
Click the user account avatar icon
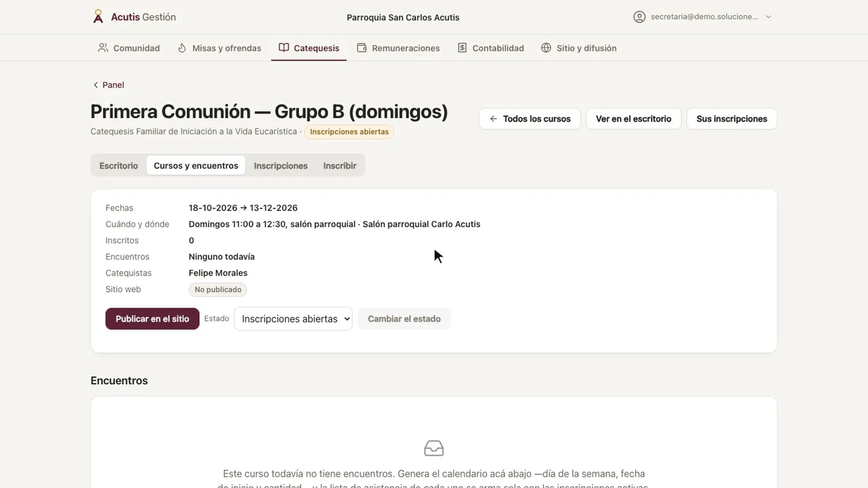coord(639,17)
